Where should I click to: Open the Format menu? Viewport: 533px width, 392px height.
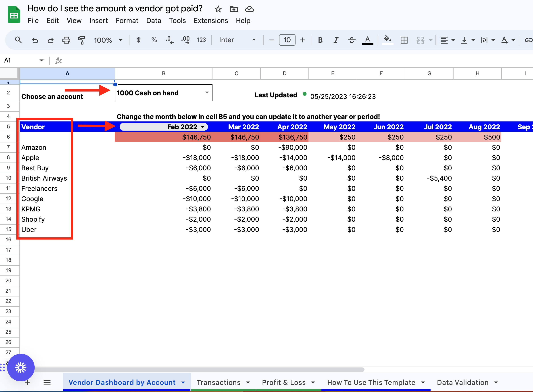127,21
